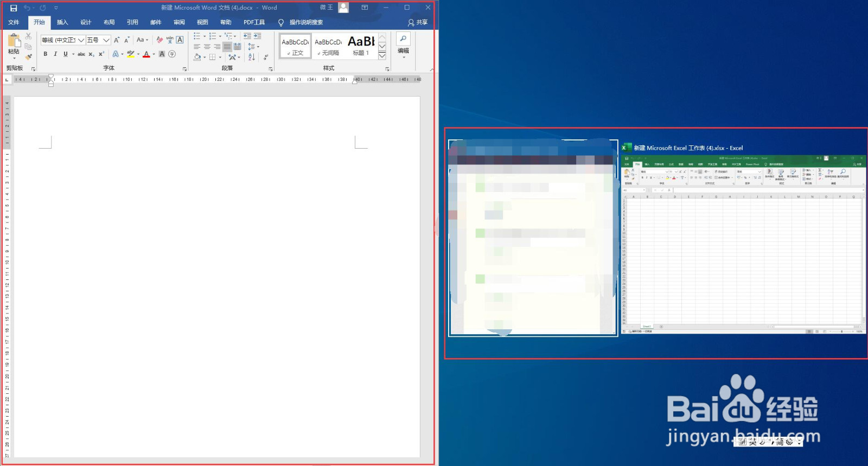Toggle italic formatting
The height and width of the screenshot is (466, 868).
(x=55, y=54)
